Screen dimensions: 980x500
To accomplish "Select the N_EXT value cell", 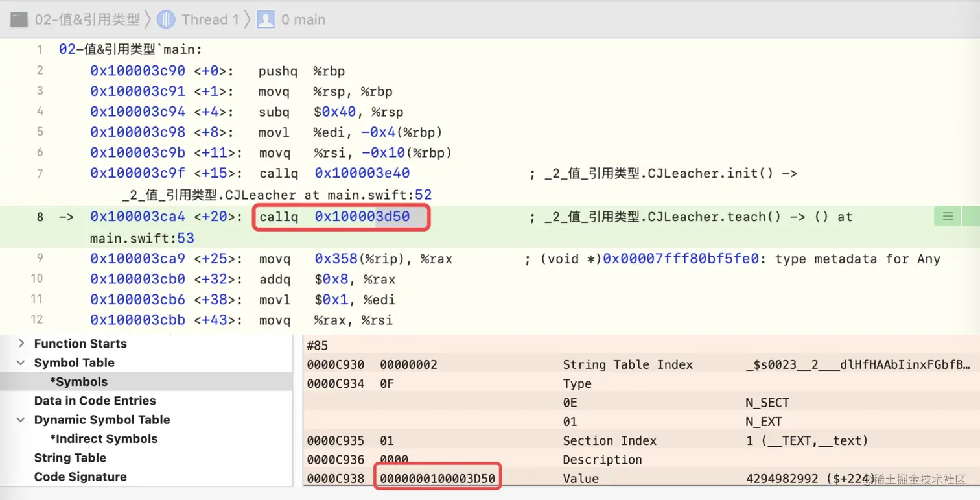I will [x=764, y=422].
